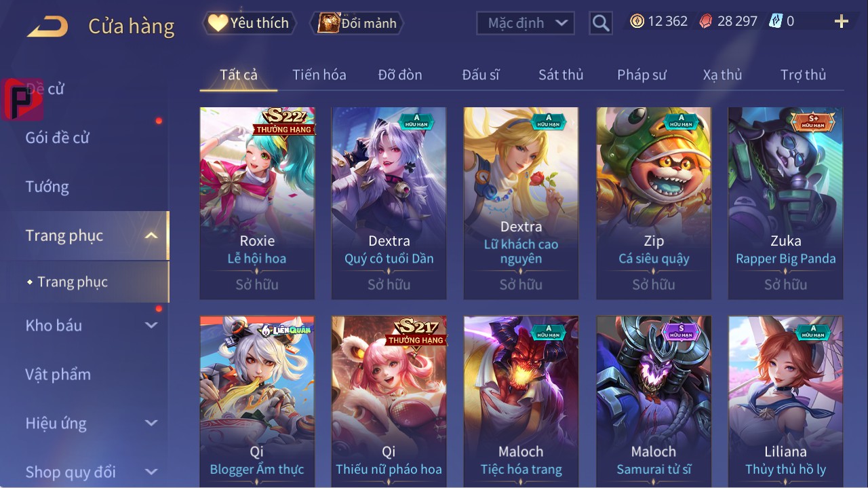Image resolution: width=868 pixels, height=488 pixels.
Task: Expand the Kho báu sidebar section
Action: pos(151,325)
